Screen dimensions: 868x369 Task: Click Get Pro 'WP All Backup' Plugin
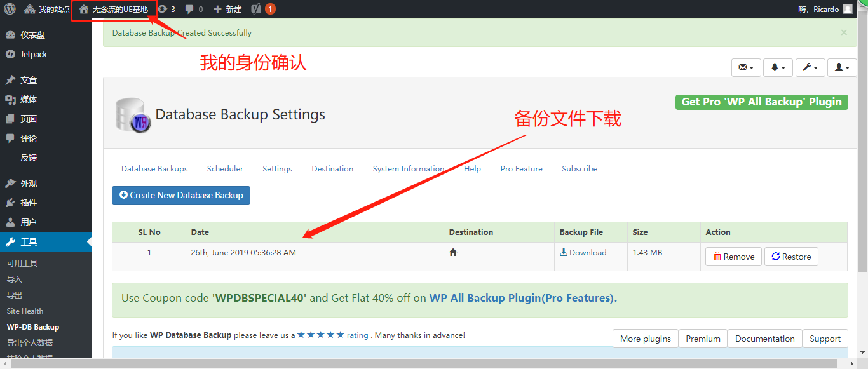[761, 102]
